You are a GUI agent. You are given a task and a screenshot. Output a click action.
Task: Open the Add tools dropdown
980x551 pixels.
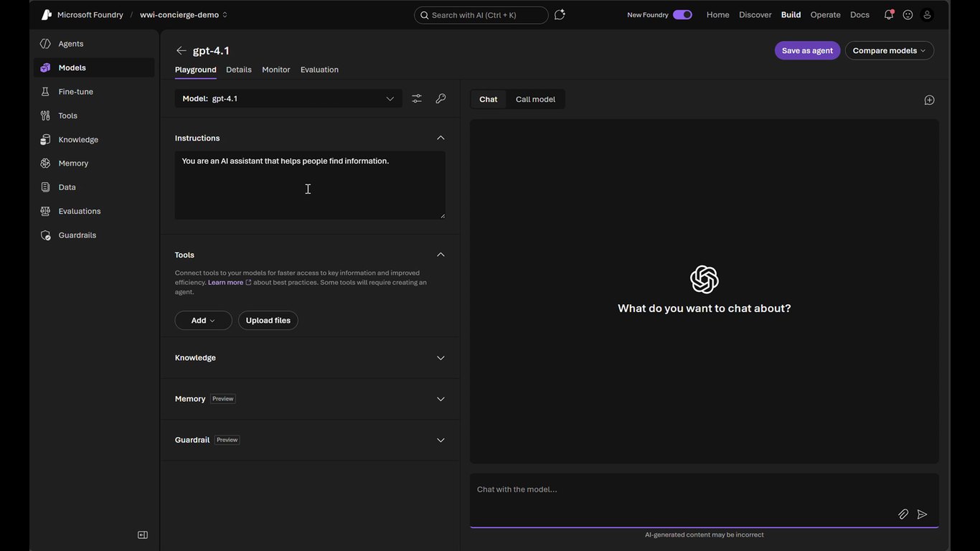click(203, 320)
